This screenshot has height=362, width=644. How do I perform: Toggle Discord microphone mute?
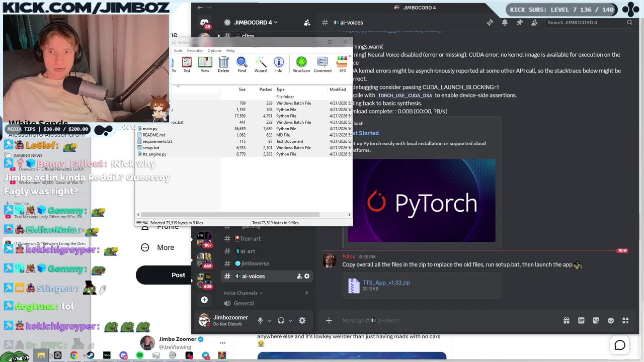[260, 320]
